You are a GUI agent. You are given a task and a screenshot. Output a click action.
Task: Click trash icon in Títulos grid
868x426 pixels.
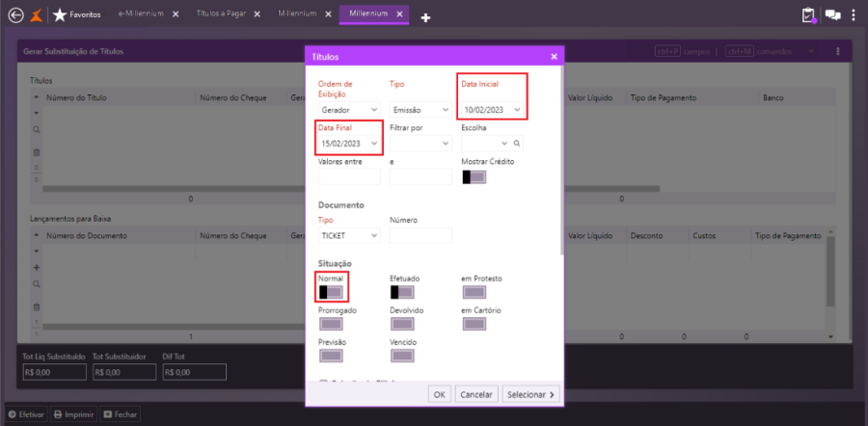36,152
